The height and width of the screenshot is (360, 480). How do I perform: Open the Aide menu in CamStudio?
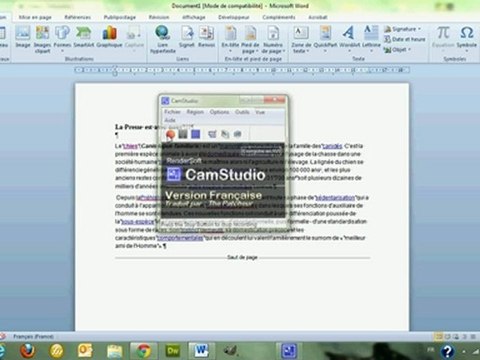170,120
